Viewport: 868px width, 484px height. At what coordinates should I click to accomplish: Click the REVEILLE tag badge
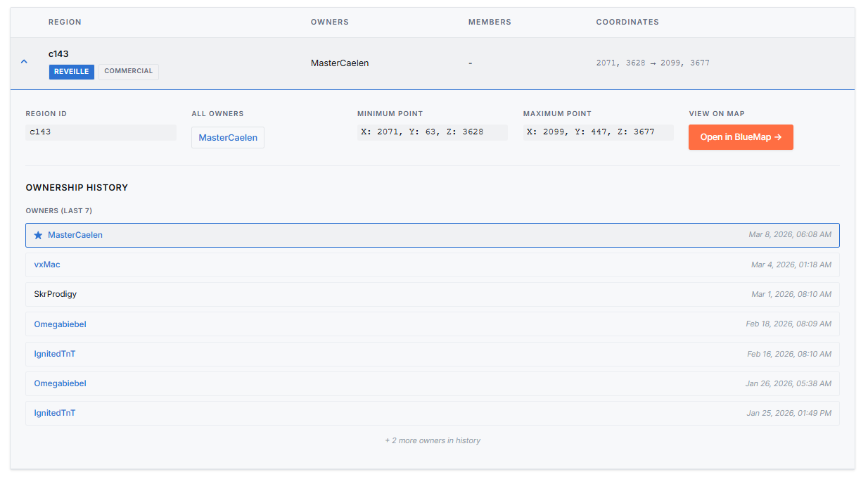pos(71,72)
